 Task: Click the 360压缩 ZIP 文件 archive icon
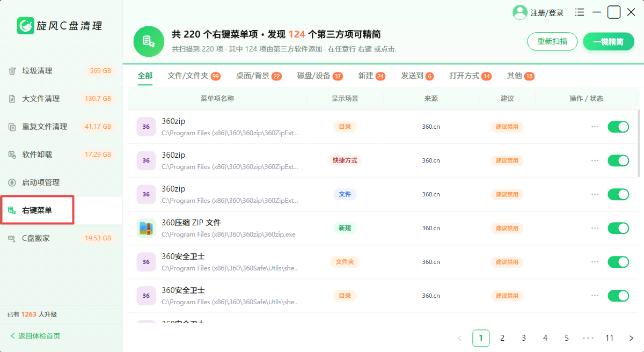(x=146, y=228)
